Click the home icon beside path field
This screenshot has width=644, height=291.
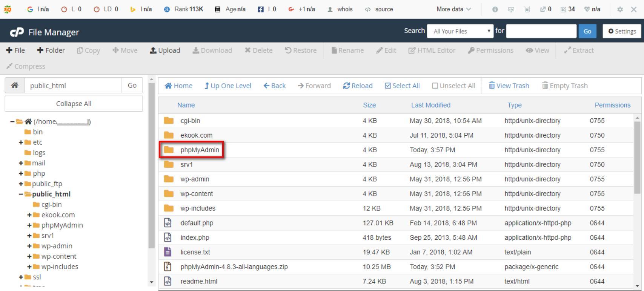15,85
